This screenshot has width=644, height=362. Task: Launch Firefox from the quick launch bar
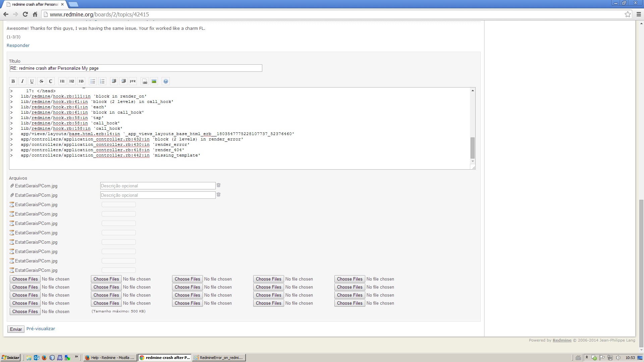(44, 358)
